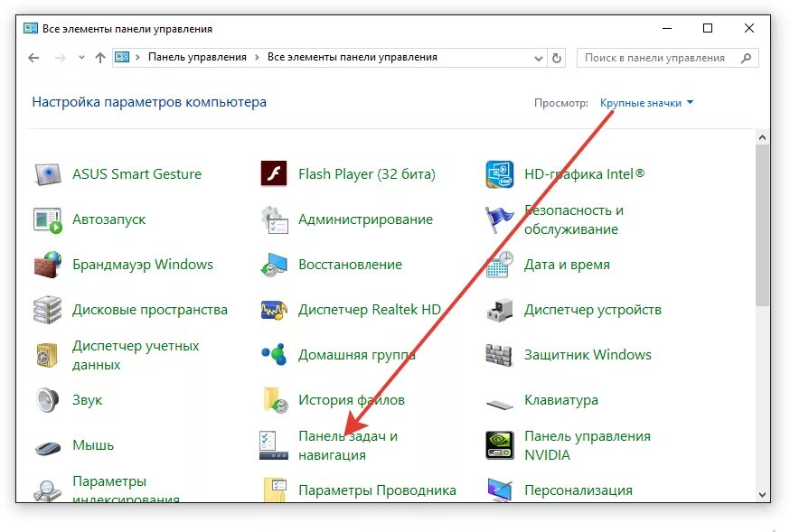
Task: Click the window title bar icon
Action: tap(31, 29)
